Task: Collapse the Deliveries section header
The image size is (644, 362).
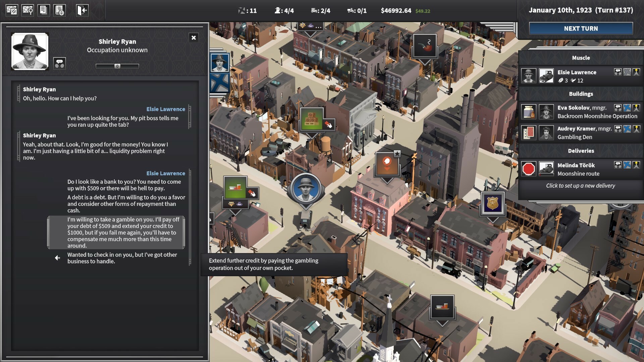Action: [581, 150]
